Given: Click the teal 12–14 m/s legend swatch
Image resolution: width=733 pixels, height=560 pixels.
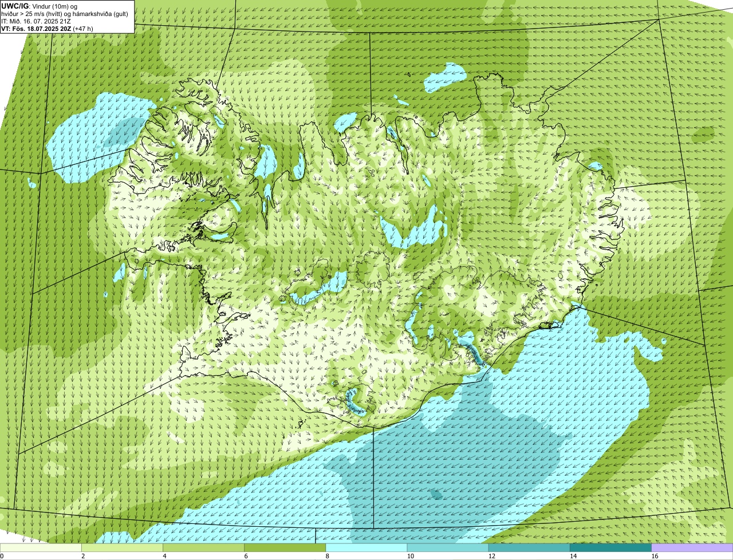Looking at the screenshot, I should (x=529, y=548).
